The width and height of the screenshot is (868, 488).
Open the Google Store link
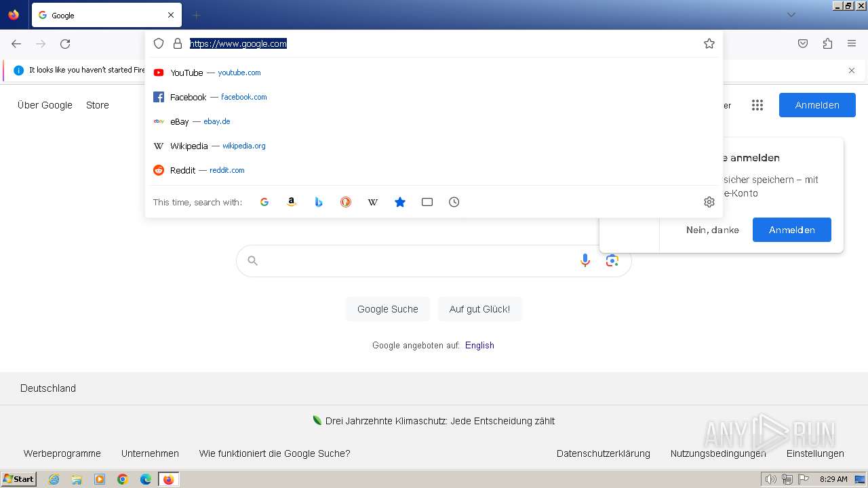[x=98, y=105]
